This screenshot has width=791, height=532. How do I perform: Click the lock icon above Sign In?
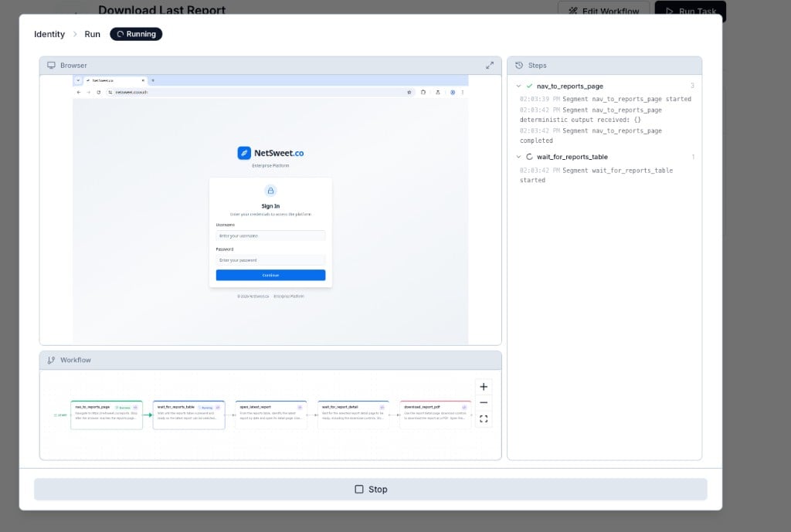pos(271,191)
